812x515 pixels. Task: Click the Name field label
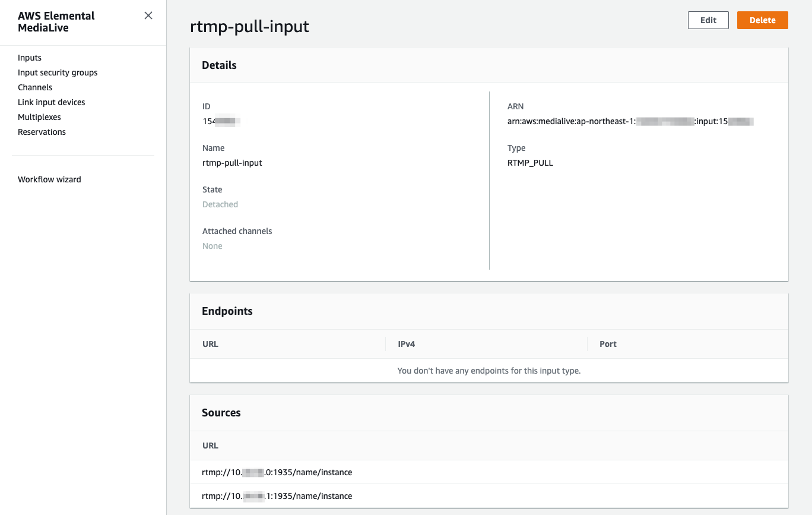tap(214, 148)
